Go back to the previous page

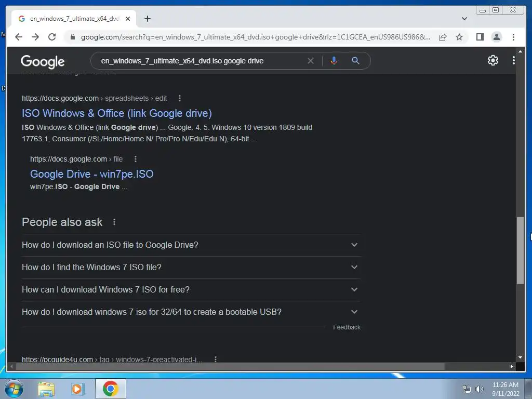(19, 37)
